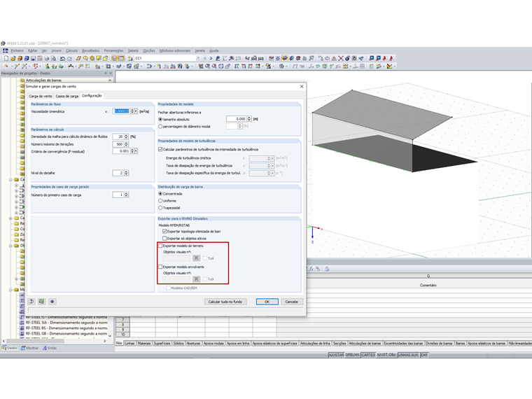Open Critério de convergência dropdown arrow
This screenshot has height=399, width=532.
click(x=136, y=151)
